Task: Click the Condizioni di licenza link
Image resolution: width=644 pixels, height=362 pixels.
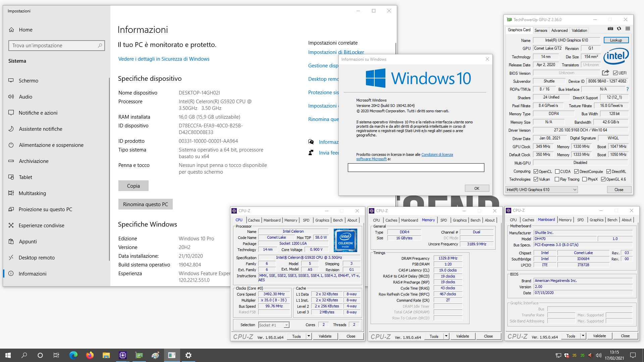Action: (437, 155)
